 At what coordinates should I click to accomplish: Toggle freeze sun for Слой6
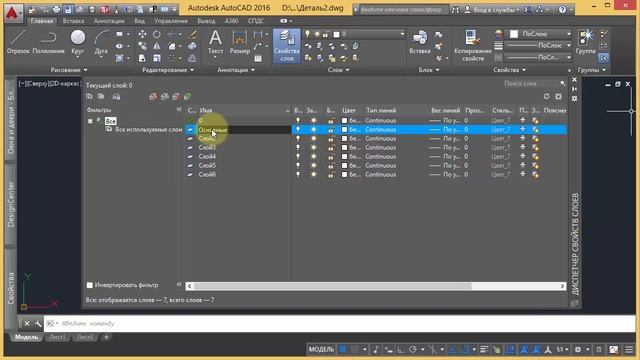point(313,174)
